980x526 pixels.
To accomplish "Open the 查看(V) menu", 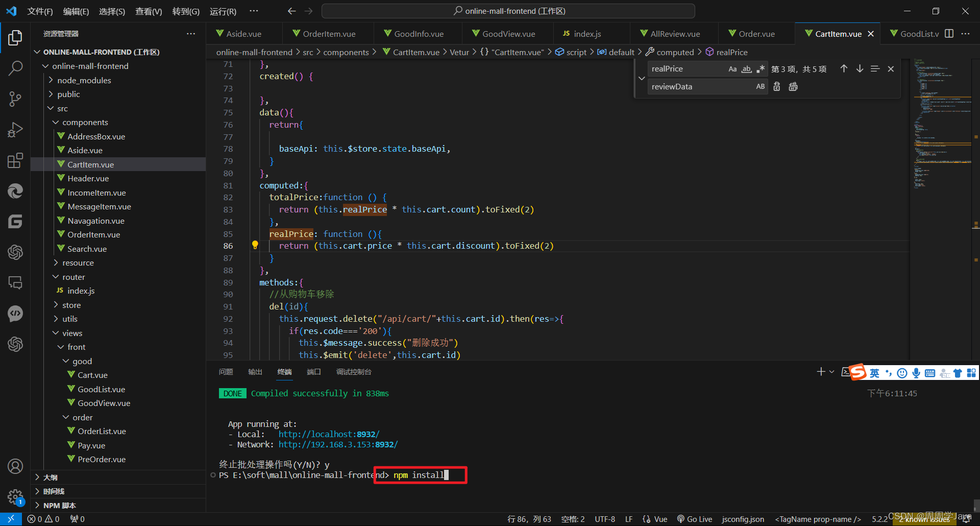I will coord(149,11).
